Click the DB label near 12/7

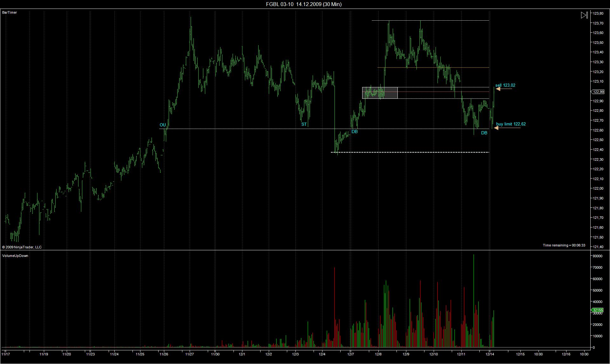[x=355, y=132]
